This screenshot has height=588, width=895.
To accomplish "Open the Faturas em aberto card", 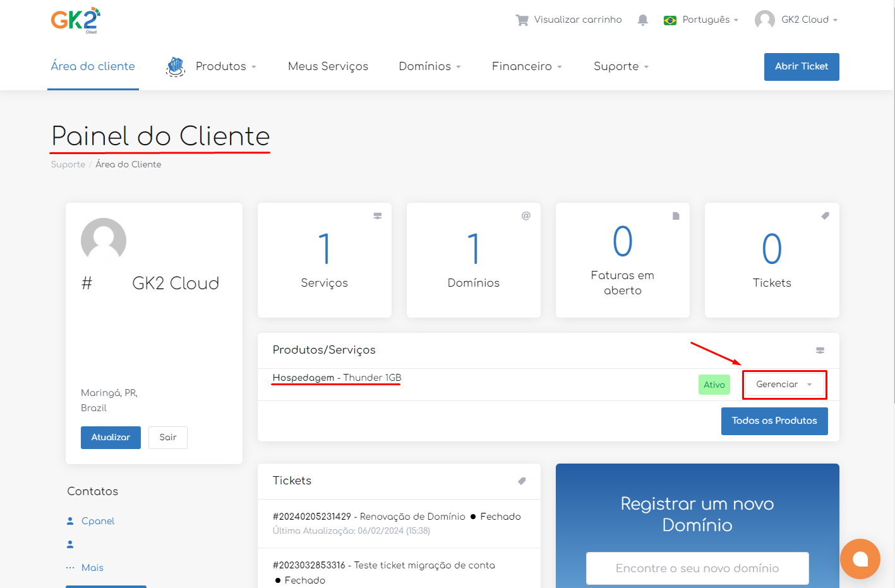I will click(623, 260).
